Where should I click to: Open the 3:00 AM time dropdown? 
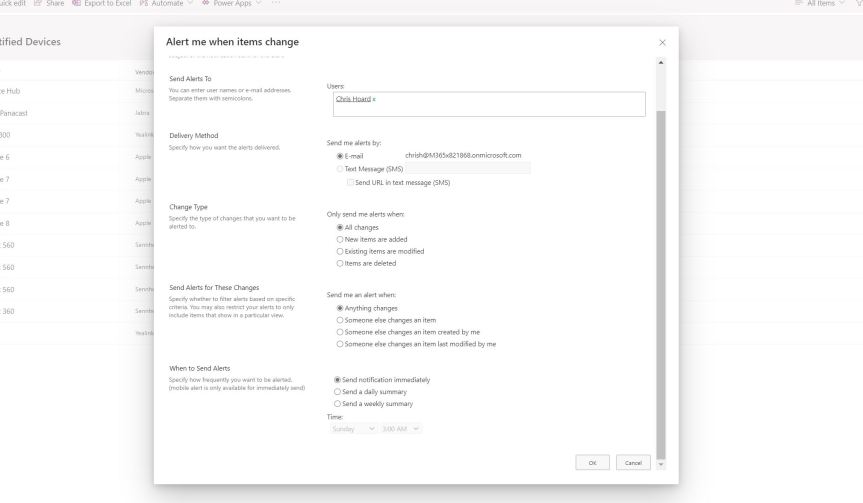(x=402, y=428)
